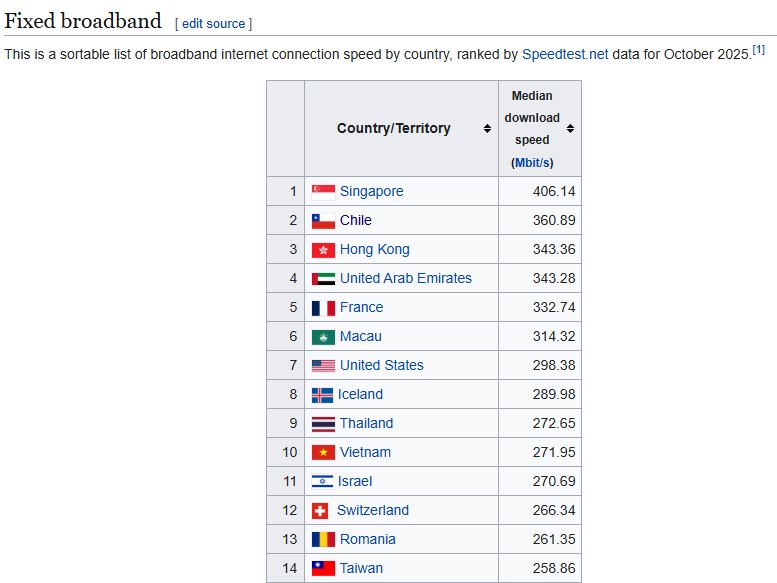Click rank number 7 cell
Image resolution: width=777 pixels, height=583 pixels.
click(285, 365)
